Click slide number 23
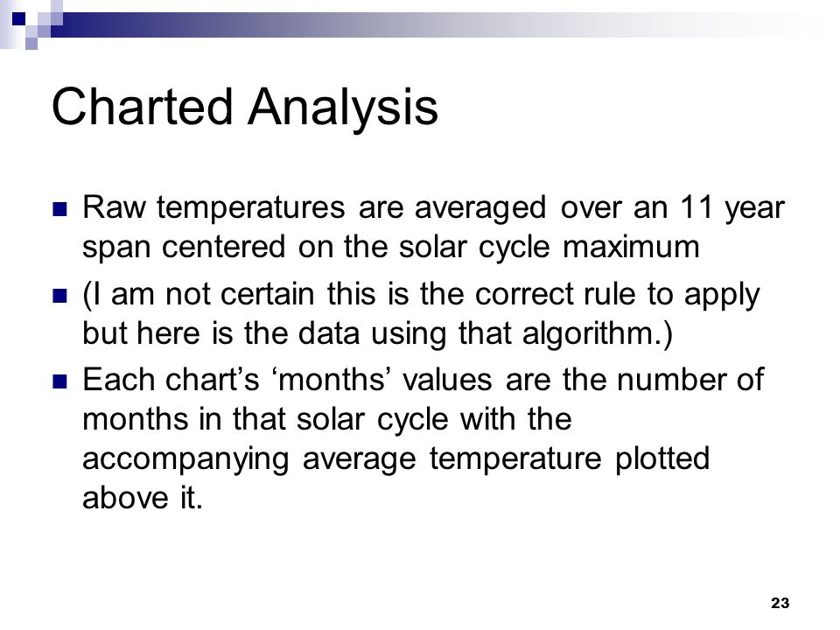This screenshot has height=630, width=840. pyautogui.click(x=780, y=603)
